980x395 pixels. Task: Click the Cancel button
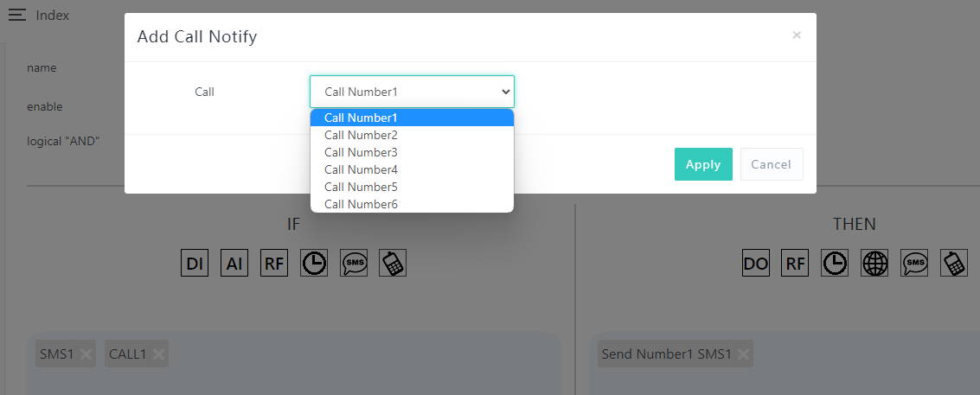(x=771, y=164)
